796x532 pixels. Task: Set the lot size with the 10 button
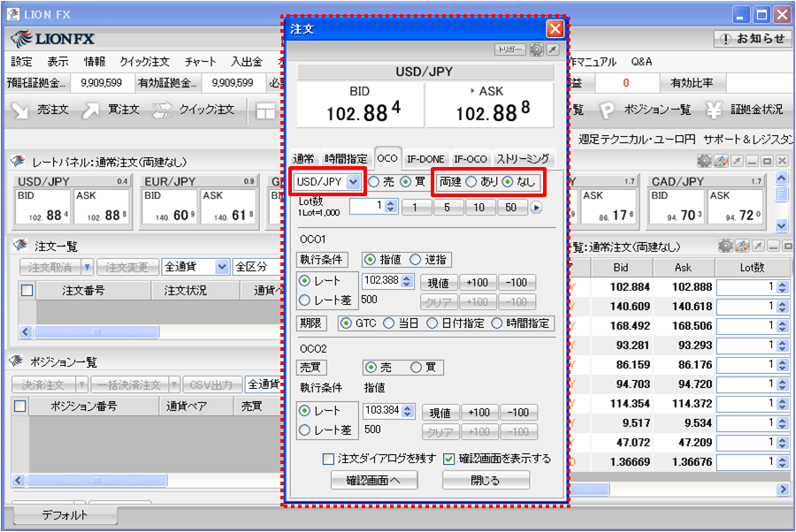479,208
